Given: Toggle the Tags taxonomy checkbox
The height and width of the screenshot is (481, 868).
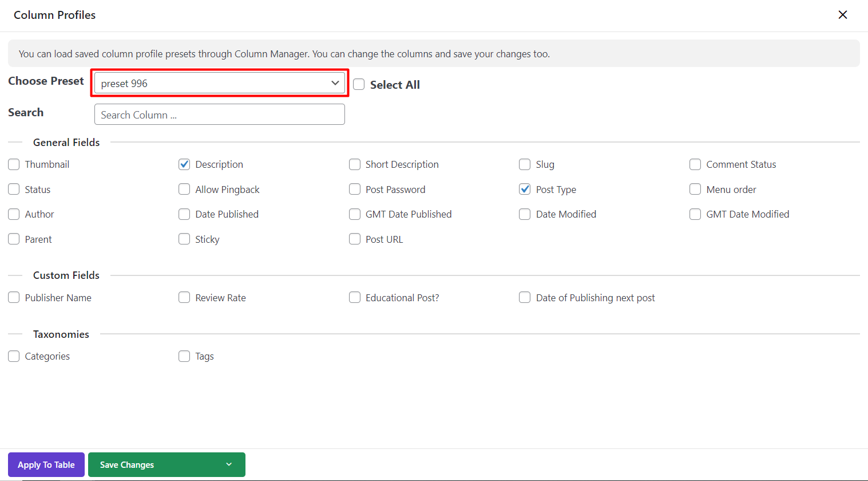Looking at the screenshot, I should click(184, 356).
